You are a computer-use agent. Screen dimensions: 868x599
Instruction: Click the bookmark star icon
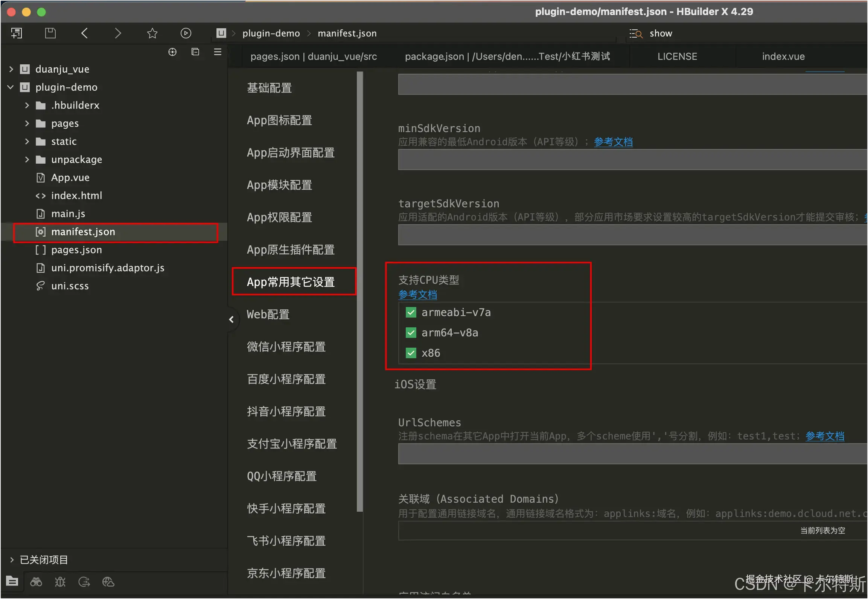coord(152,33)
